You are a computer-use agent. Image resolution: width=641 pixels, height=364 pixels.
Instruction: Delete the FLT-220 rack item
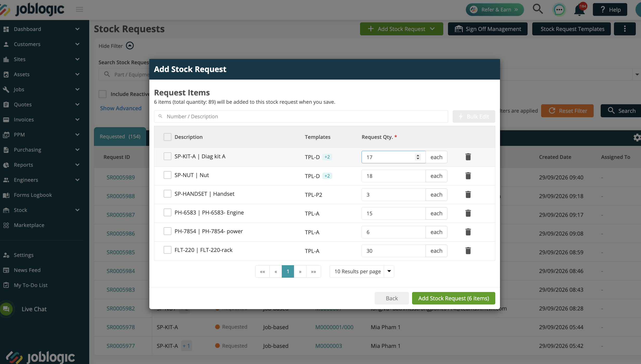(x=468, y=251)
